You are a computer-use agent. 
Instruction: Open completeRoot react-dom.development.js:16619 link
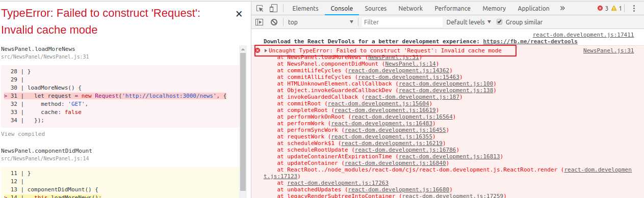(386, 110)
